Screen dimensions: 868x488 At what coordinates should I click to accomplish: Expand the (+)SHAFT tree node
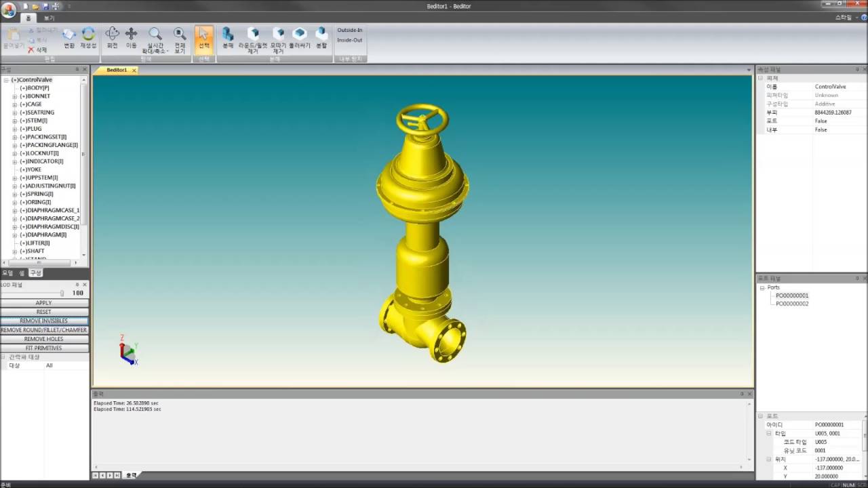15,251
